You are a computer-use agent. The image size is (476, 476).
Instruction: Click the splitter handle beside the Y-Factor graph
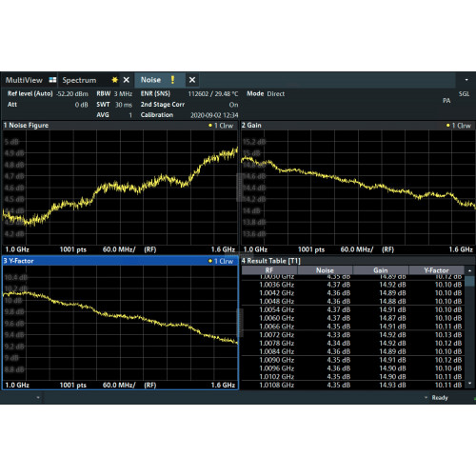tap(240, 323)
